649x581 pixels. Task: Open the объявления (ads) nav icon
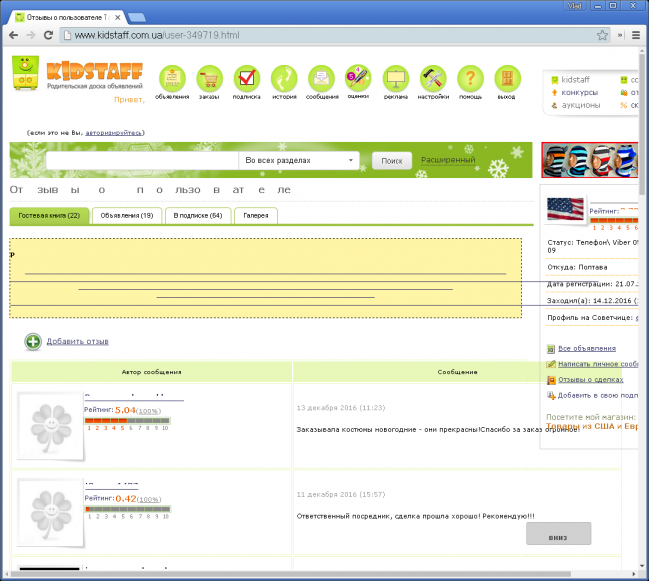pos(172,79)
